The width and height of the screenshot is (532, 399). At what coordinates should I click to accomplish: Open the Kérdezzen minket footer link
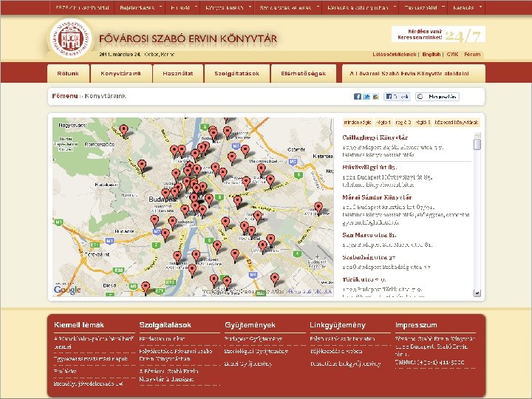coord(162,338)
